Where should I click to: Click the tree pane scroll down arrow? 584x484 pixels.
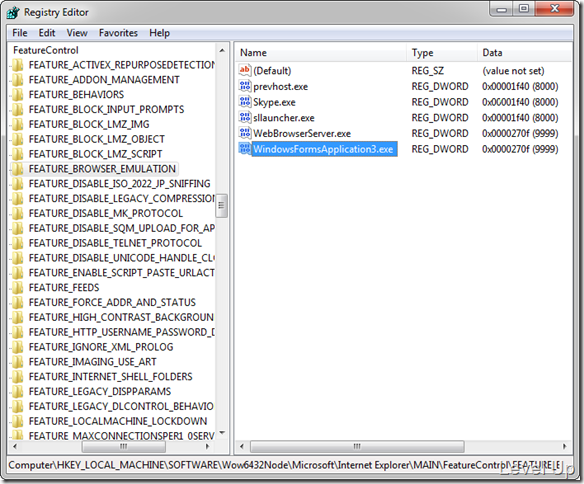tap(222, 433)
